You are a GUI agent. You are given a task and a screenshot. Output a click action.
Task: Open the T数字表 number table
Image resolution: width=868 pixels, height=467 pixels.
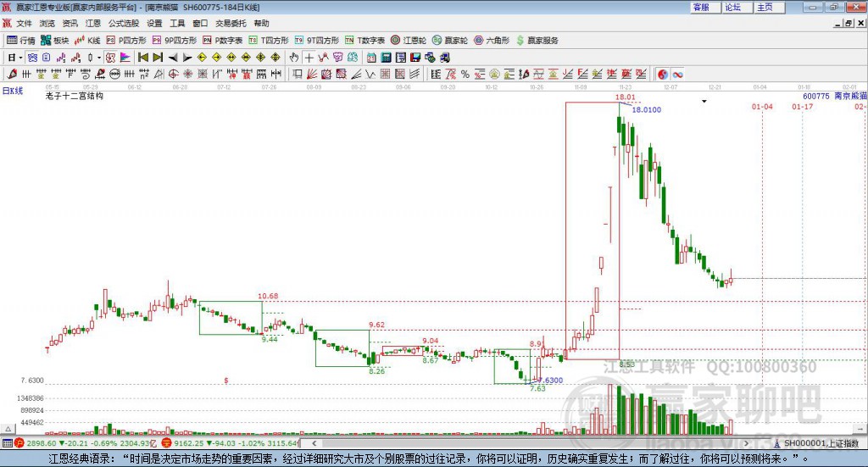[x=364, y=41]
